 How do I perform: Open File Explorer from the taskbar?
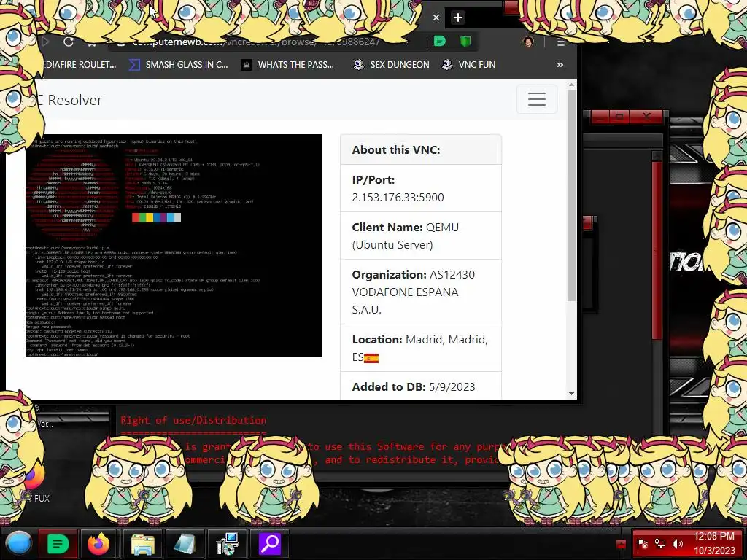tap(142, 544)
